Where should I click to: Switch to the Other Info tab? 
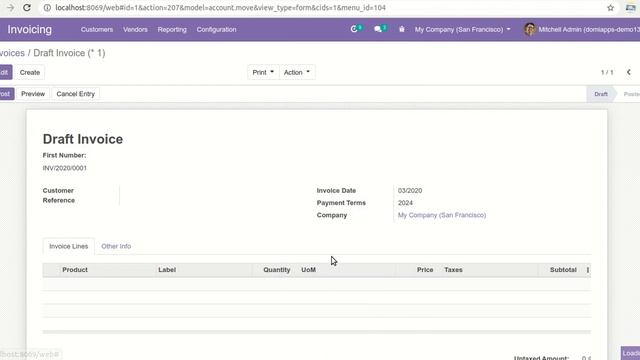point(116,246)
